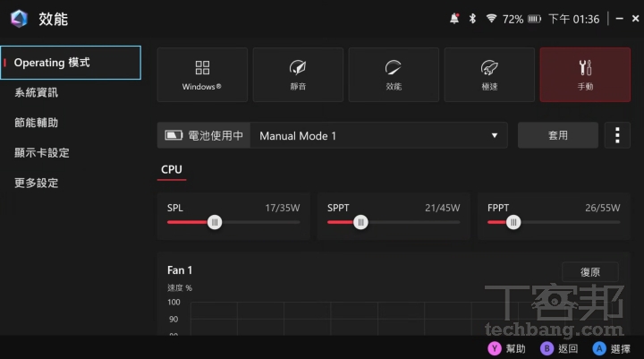This screenshot has width=644, height=359.
Task: Switch to the CPU tab
Action: click(172, 170)
